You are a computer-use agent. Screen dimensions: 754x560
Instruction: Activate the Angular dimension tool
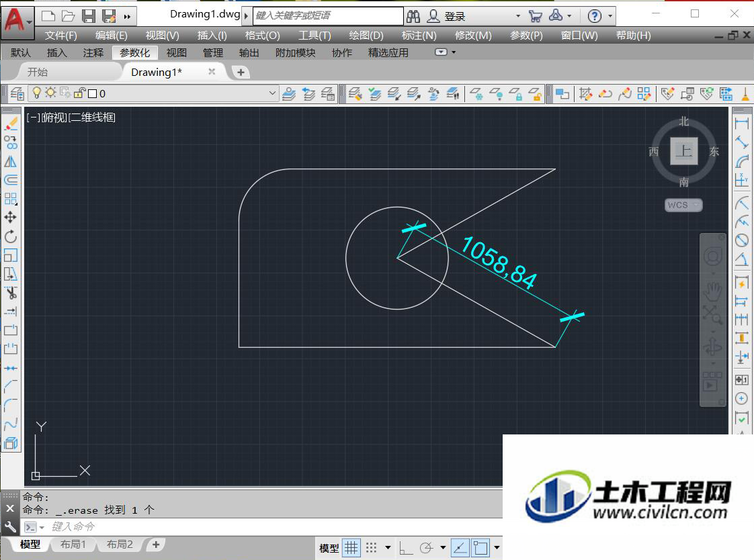pos(741,259)
